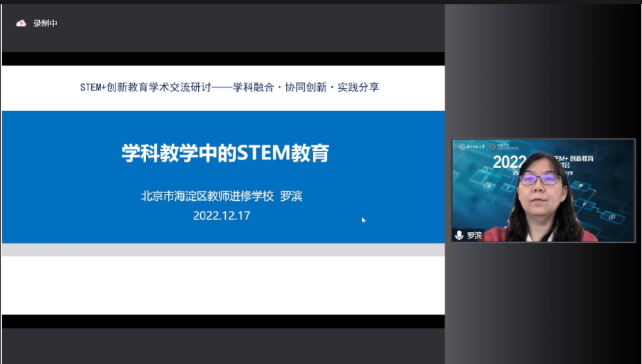The height and width of the screenshot is (364, 642).
Task: Mute the microphone icon beside 罗滨
Action: [460, 235]
